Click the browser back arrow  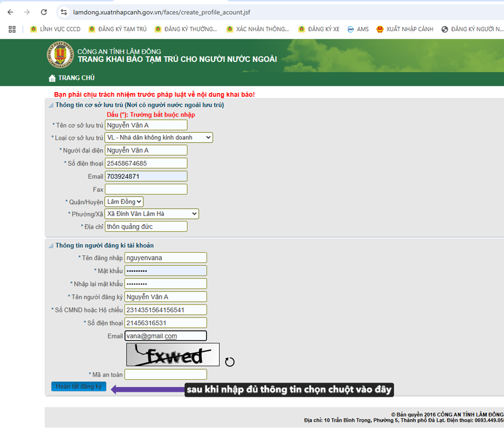11,12
